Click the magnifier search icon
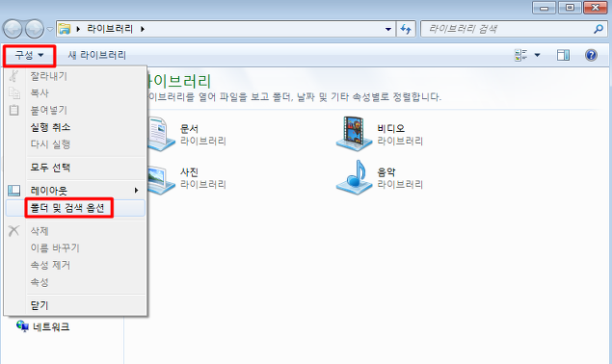612x364 pixels. [x=599, y=29]
